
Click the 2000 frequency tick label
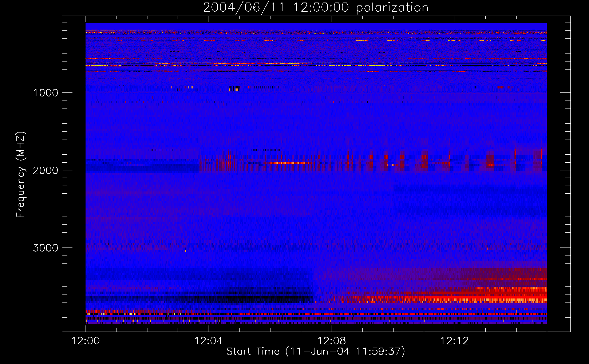pyautogui.click(x=46, y=170)
